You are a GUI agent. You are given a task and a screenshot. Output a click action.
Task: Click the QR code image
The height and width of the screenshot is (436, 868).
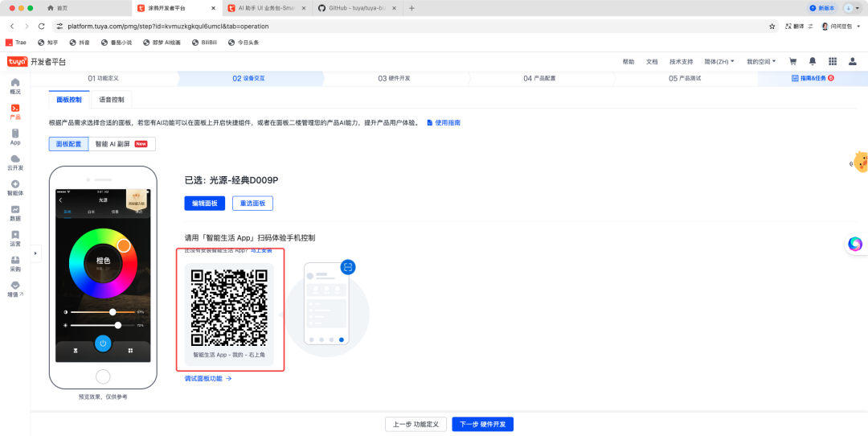228,307
